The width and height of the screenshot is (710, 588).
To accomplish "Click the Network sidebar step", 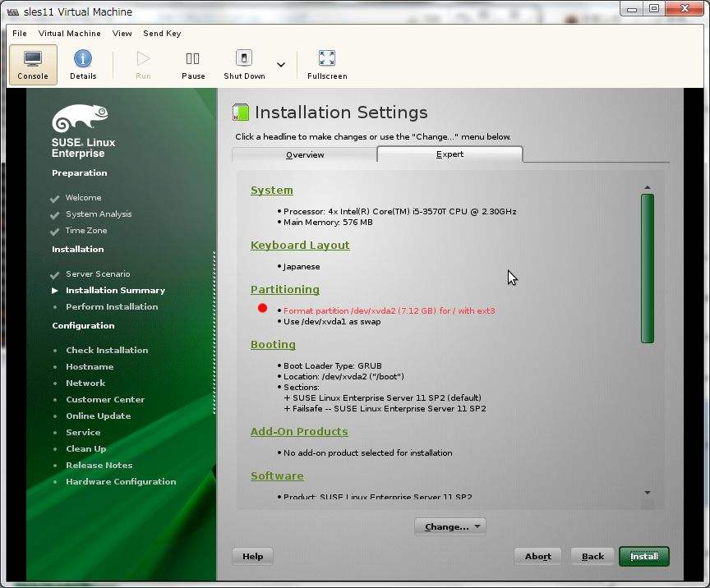I will 85,383.
